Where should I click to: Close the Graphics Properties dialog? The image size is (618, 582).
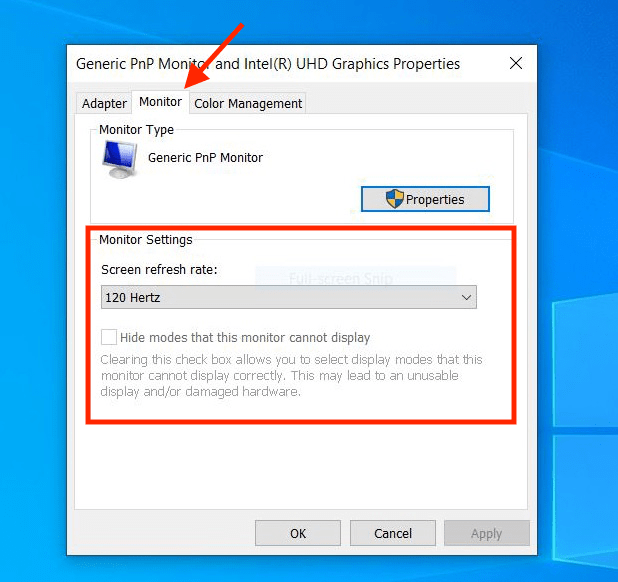click(516, 63)
